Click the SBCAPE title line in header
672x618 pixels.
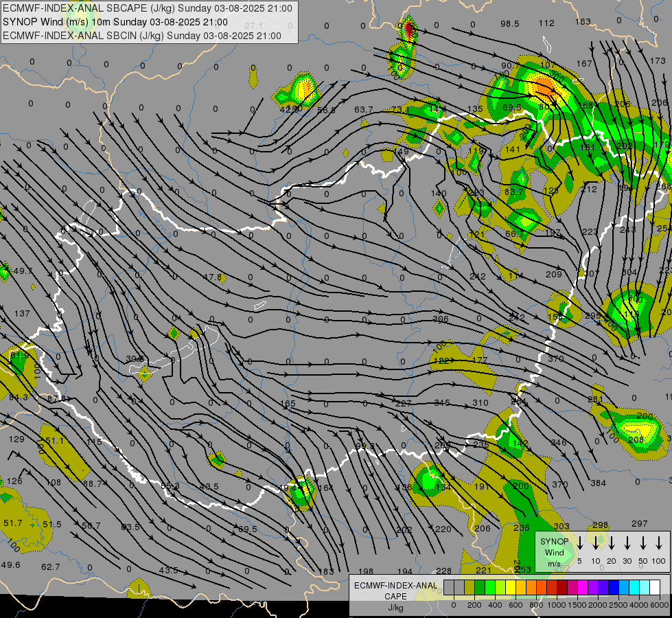[x=148, y=8]
